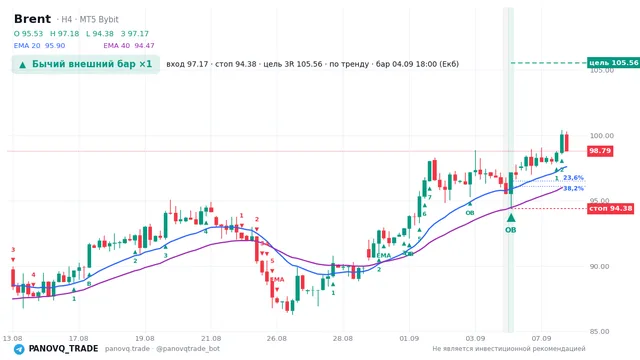Select the small OB marker under the 03.09 candles
This screenshot has width=640, height=360.
pyautogui.click(x=470, y=213)
